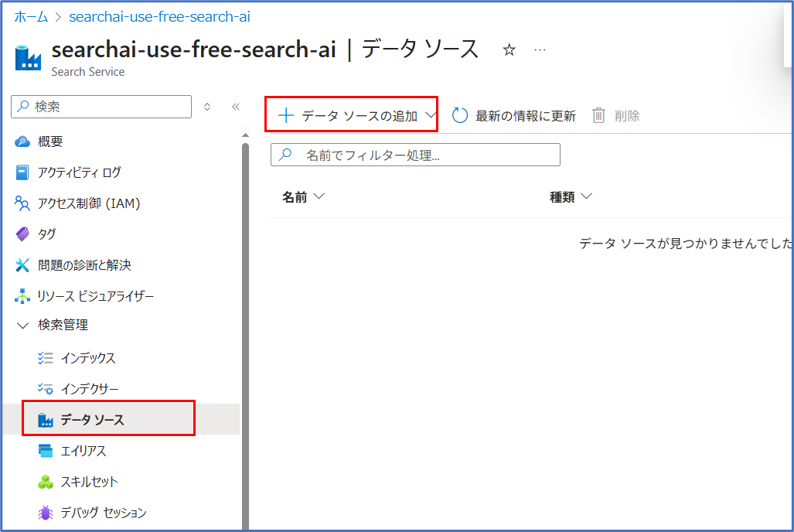Click the アクティビティ ログ icon

click(x=22, y=172)
